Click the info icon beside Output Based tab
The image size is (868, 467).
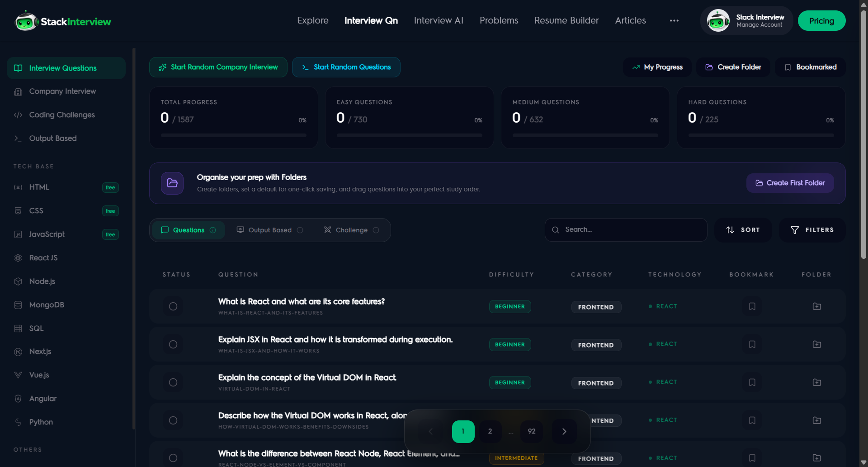coord(300,230)
